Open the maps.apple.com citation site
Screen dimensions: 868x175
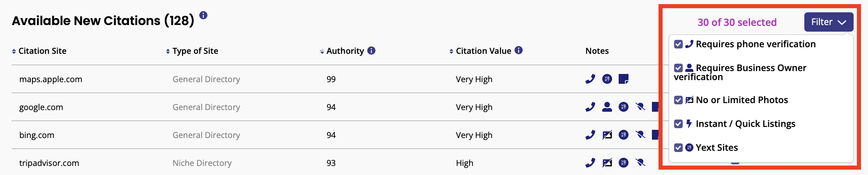[51, 79]
